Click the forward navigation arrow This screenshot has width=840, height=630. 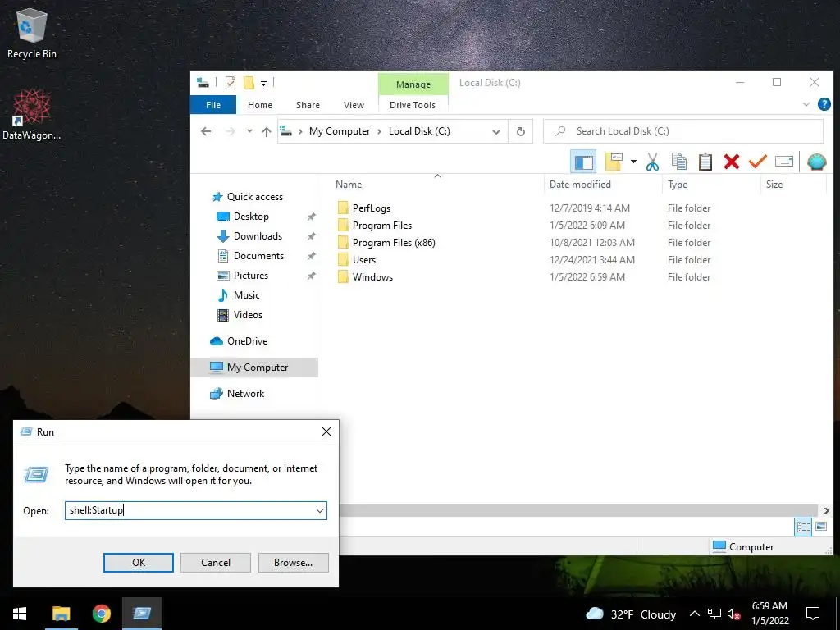[x=230, y=131]
